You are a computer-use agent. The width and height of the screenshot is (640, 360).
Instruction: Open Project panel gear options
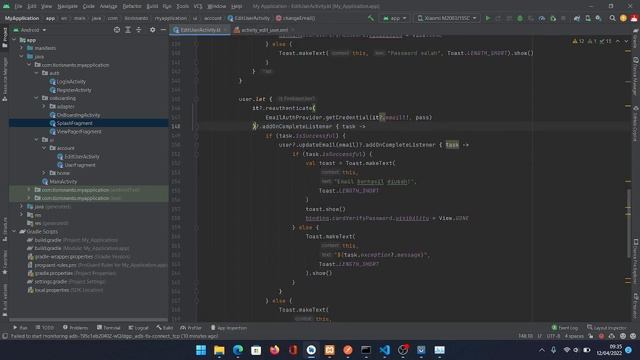pos(152,30)
